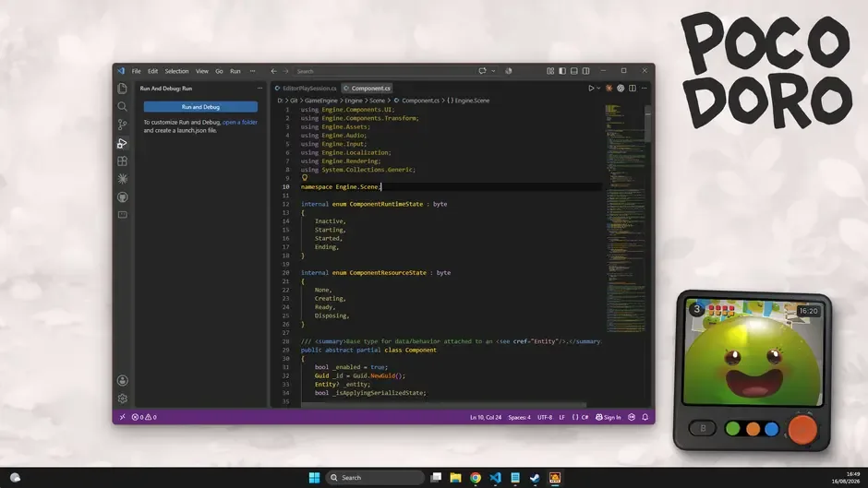Viewport: 868px width, 488px height.
Task: Open the chat dropdown chevron in title bar
Action: point(493,71)
